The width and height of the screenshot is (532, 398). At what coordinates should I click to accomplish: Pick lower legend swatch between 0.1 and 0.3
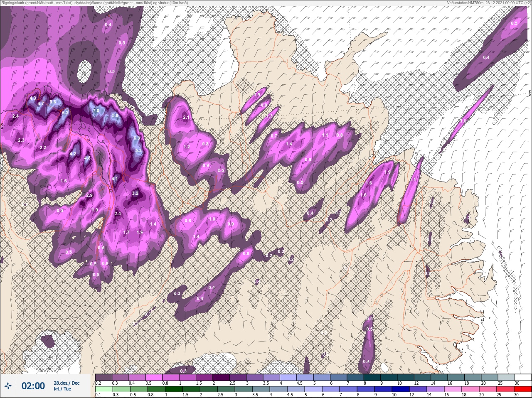(x=104, y=389)
